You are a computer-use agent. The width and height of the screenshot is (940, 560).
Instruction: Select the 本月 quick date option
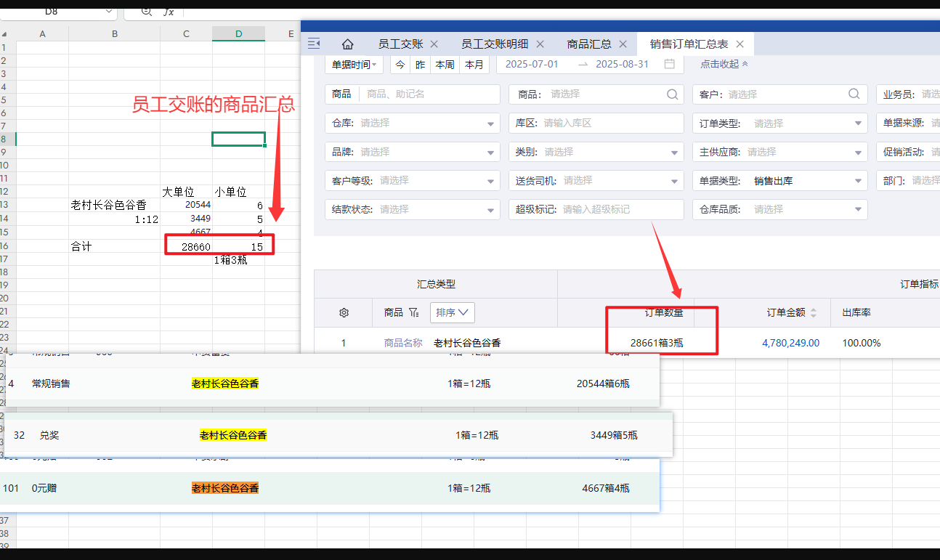(x=474, y=65)
